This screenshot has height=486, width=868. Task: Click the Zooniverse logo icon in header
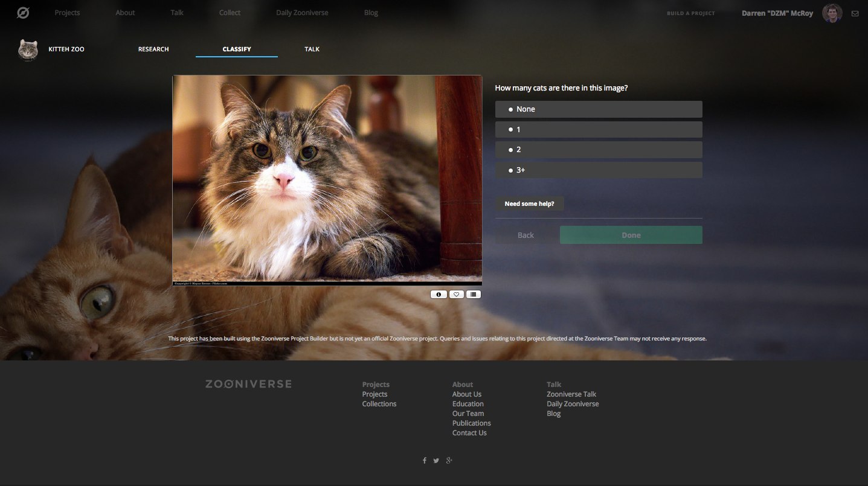click(23, 13)
